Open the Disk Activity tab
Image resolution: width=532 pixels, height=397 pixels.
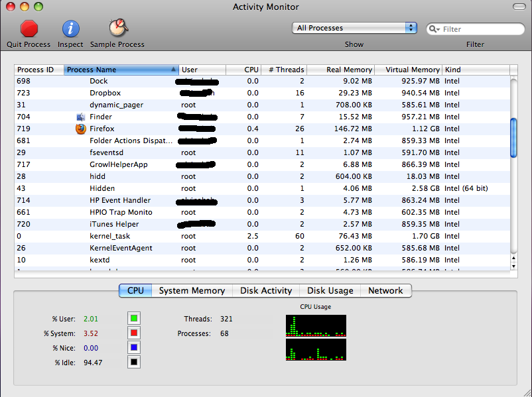pos(266,291)
